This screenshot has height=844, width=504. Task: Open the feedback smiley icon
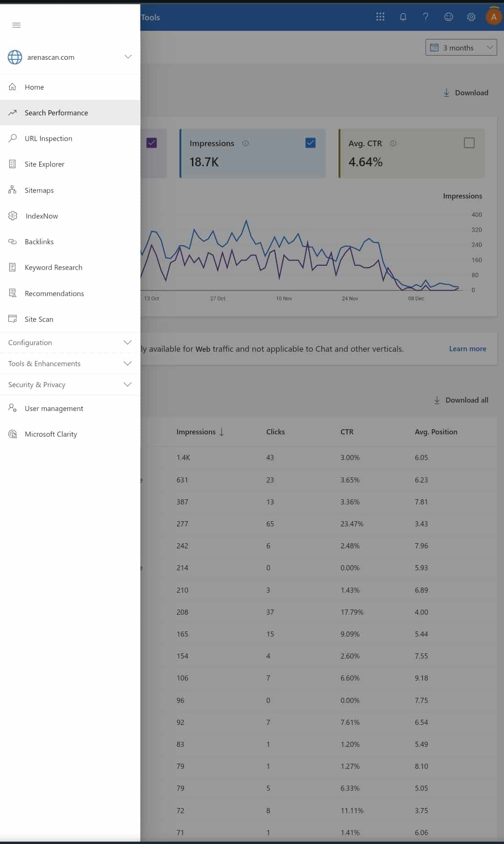tap(448, 17)
